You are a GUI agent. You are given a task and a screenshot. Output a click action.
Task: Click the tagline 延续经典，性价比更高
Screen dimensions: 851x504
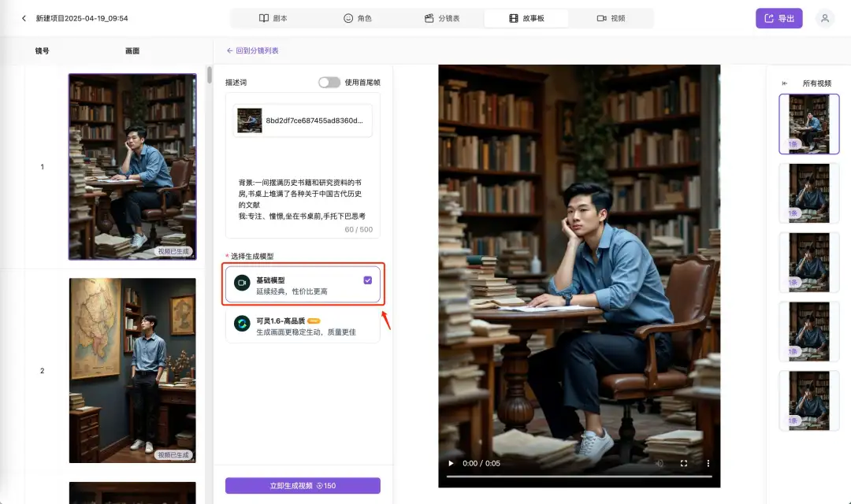[292, 291]
